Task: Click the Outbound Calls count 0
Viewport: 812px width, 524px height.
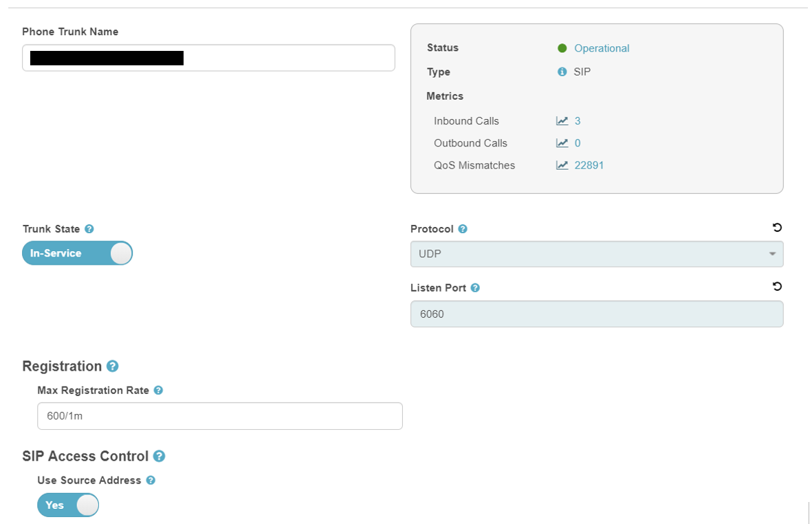Action: 578,143
